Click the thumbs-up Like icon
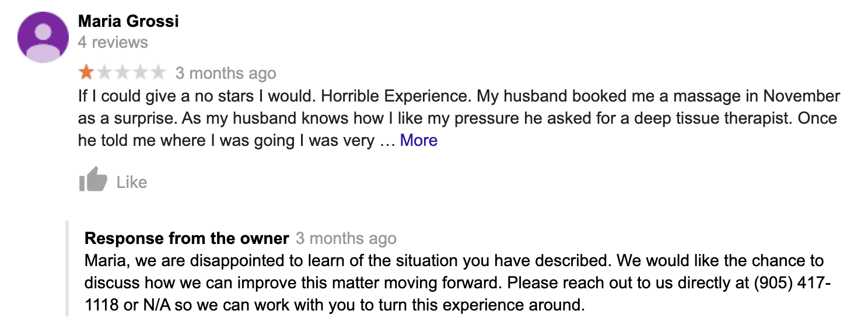This screenshot has width=868, height=335. [93, 180]
